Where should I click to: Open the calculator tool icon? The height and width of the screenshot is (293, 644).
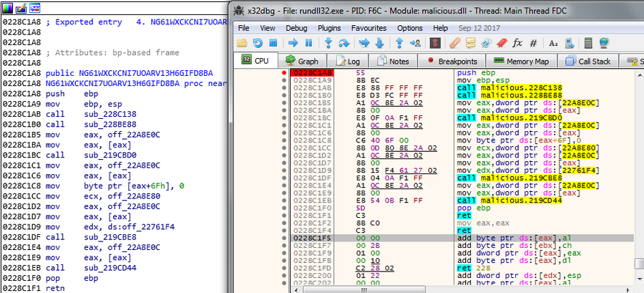click(x=587, y=43)
